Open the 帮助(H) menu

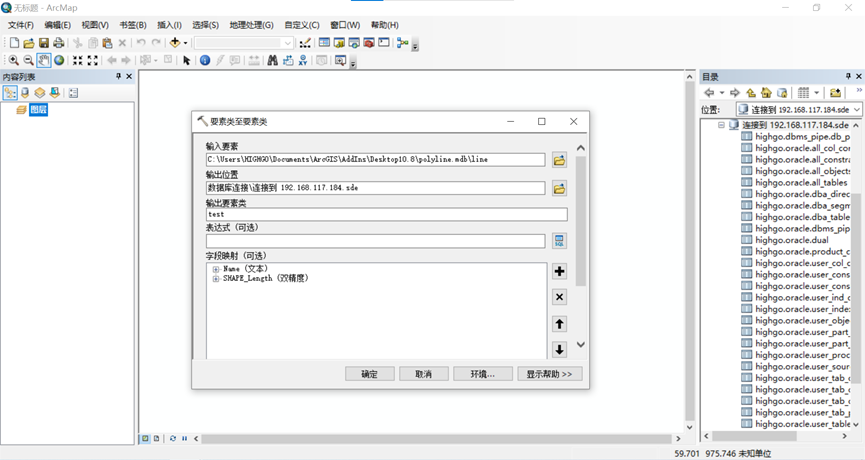(x=385, y=25)
